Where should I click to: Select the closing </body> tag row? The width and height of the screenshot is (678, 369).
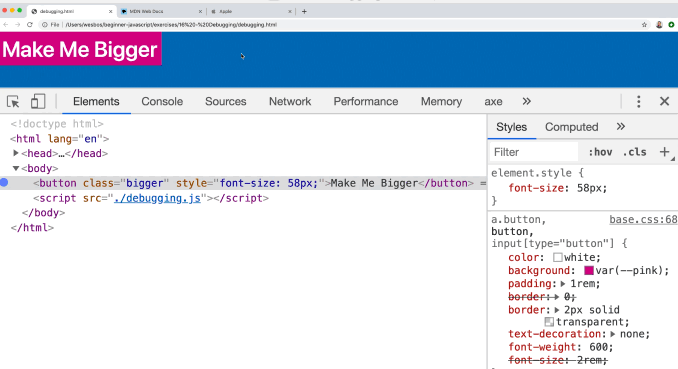click(x=43, y=213)
